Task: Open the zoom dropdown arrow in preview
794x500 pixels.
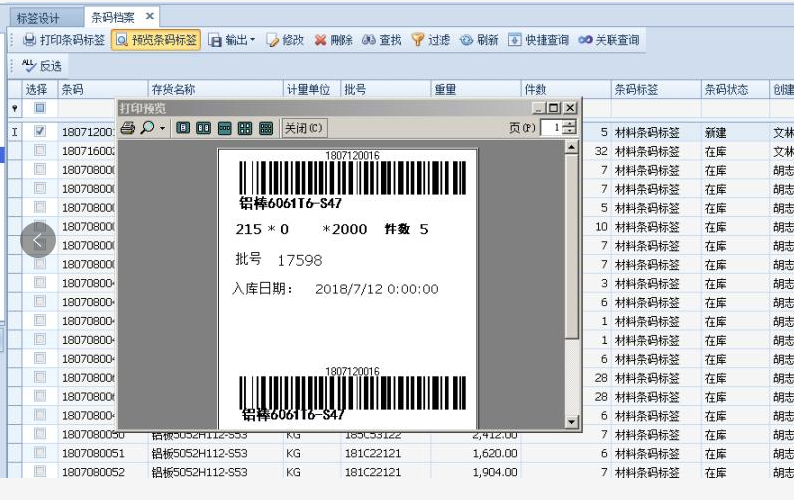Action: point(162,128)
